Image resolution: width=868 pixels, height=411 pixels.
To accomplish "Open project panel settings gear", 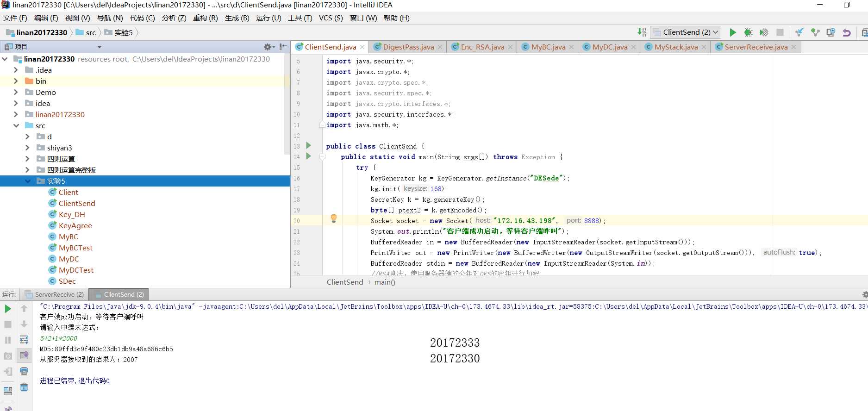I will coord(268,47).
